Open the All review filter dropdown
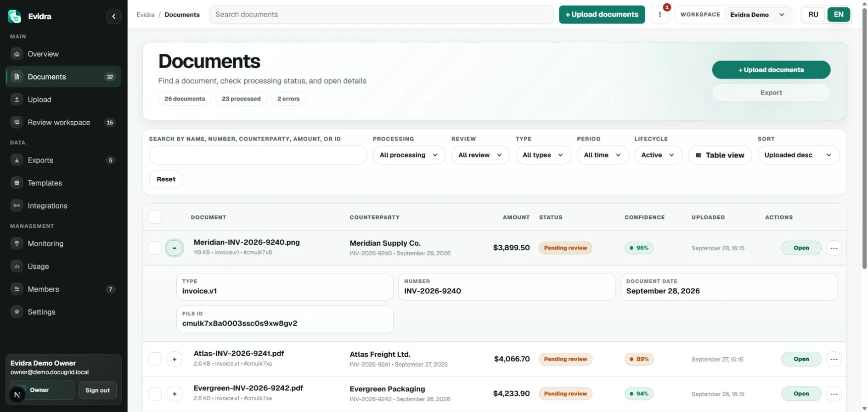Viewport: 868px width, 412px height. pyautogui.click(x=480, y=155)
